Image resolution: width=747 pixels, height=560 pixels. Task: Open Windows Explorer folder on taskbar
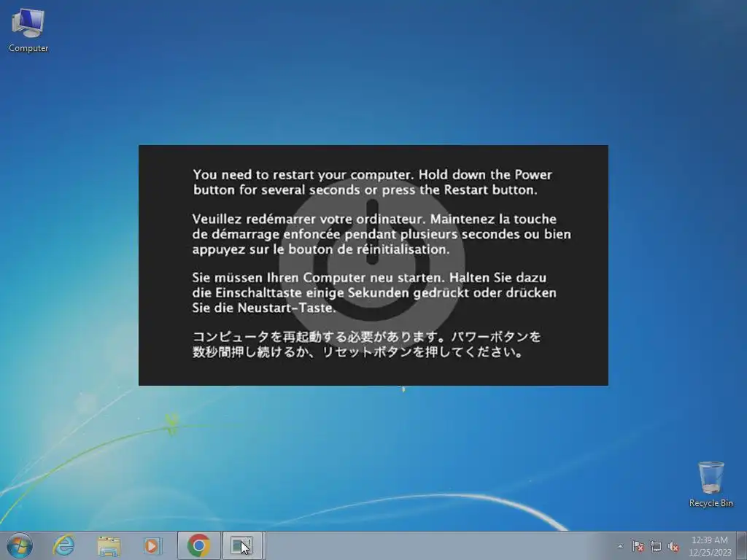pos(109,545)
